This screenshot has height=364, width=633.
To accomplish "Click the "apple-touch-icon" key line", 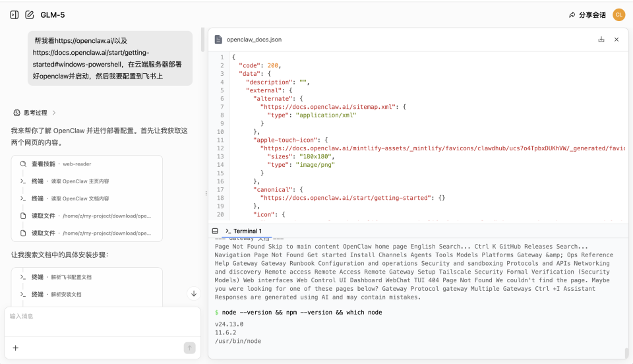I will coord(290,140).
